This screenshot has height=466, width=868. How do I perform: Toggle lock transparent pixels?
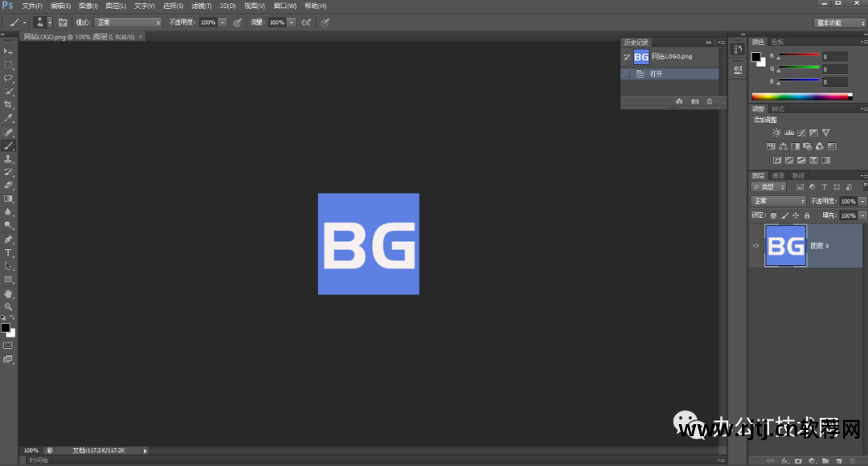point(773,216)
